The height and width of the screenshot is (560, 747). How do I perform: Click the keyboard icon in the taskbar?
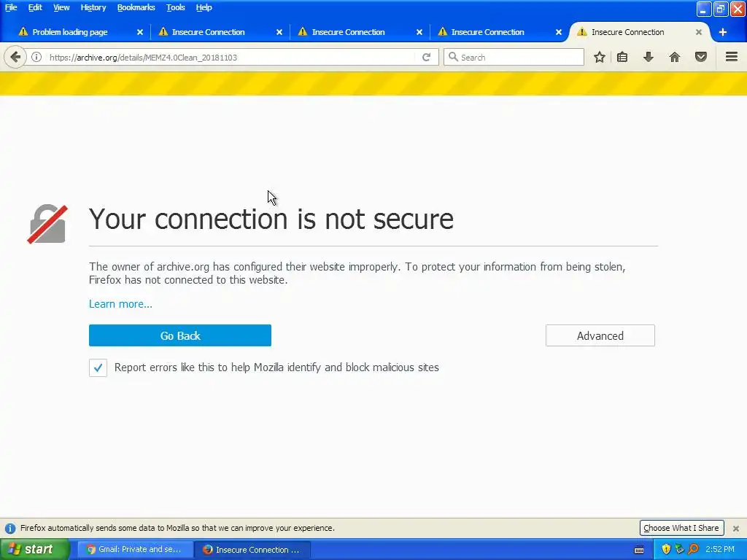click(639, 550)
